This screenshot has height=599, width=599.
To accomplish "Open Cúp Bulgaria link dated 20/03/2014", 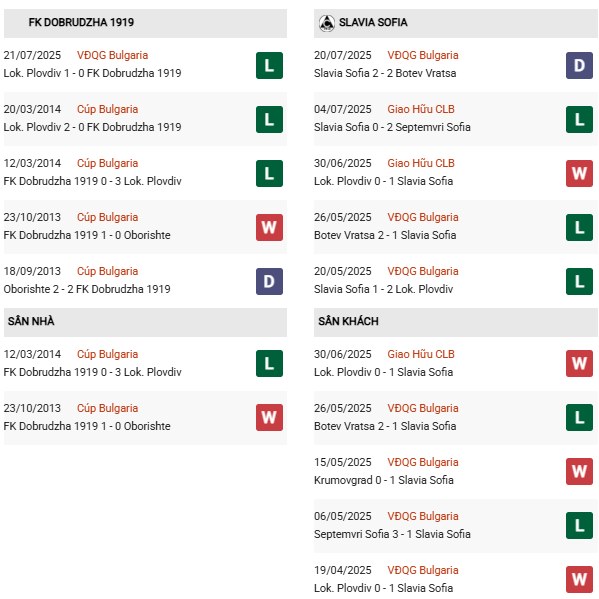I will [x=107, y=109].
